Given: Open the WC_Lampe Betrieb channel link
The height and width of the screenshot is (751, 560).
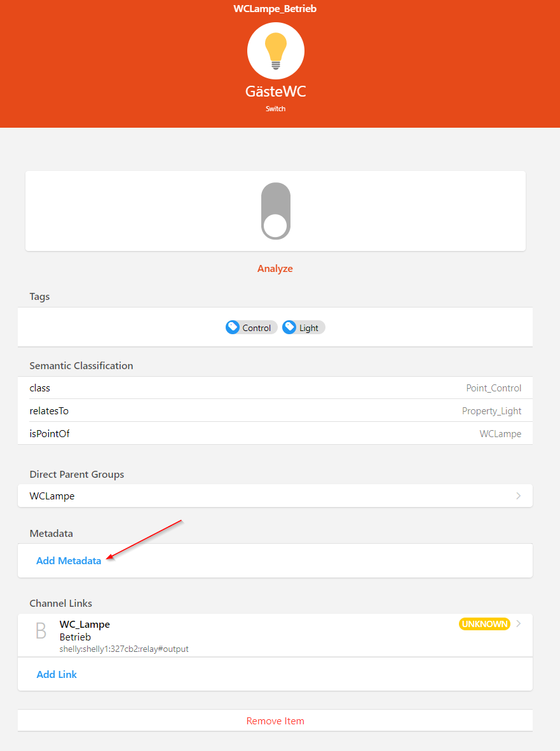Looking at the screenshot, I should [x=275, y=635].
